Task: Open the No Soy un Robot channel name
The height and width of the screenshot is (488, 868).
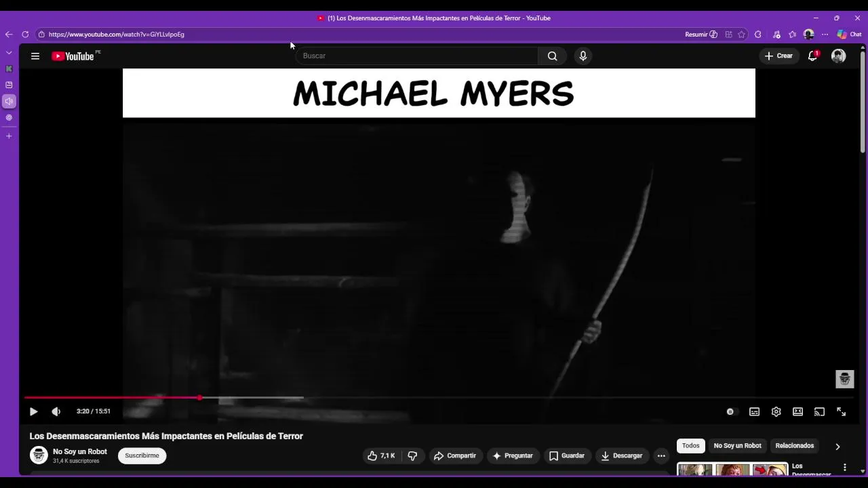Action: click(80, 451)
